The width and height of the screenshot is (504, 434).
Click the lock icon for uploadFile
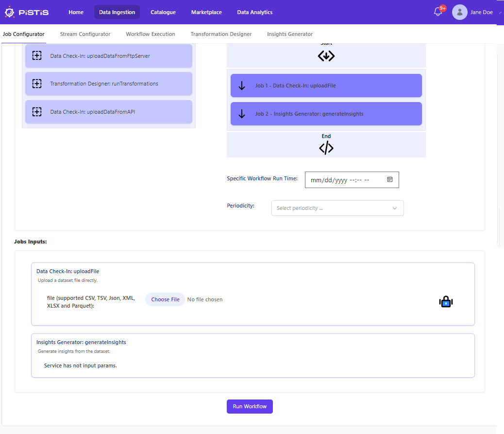click(446, 302)
